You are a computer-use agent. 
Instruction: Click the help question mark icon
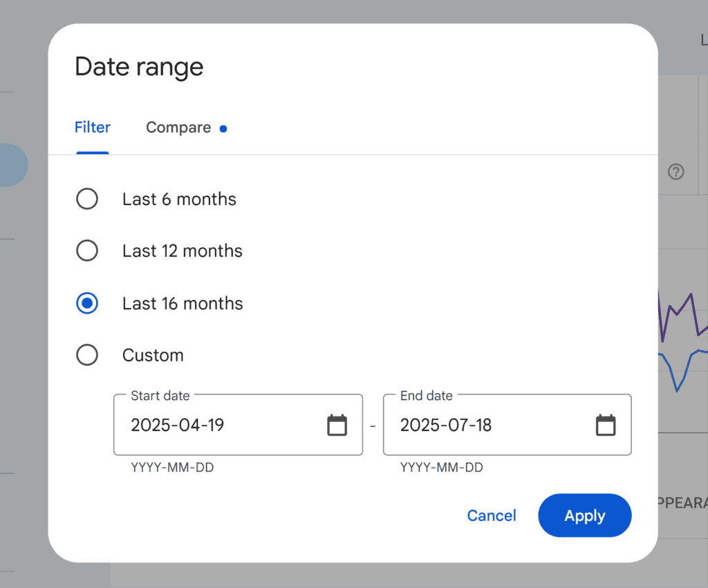click(x=676, y=172)
